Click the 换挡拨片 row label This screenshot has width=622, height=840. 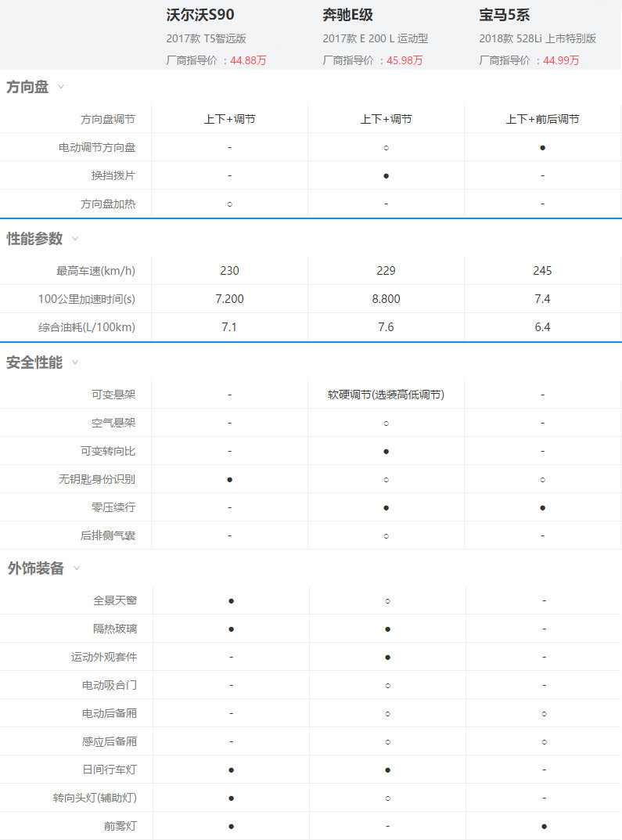[113, 175]
